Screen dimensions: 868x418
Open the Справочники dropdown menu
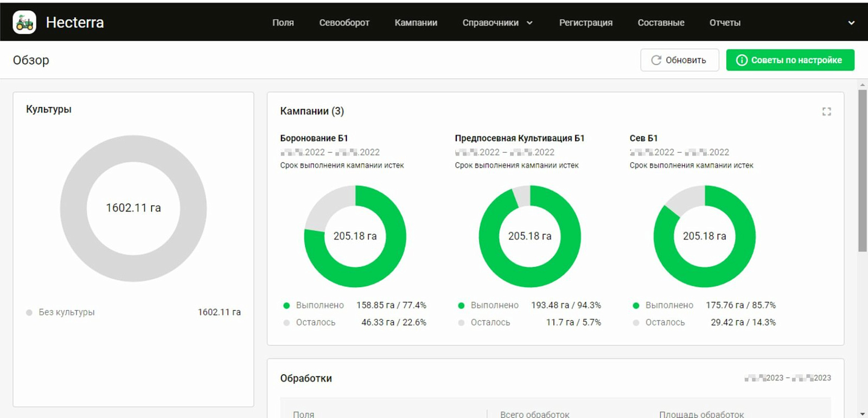coord(497,23)
